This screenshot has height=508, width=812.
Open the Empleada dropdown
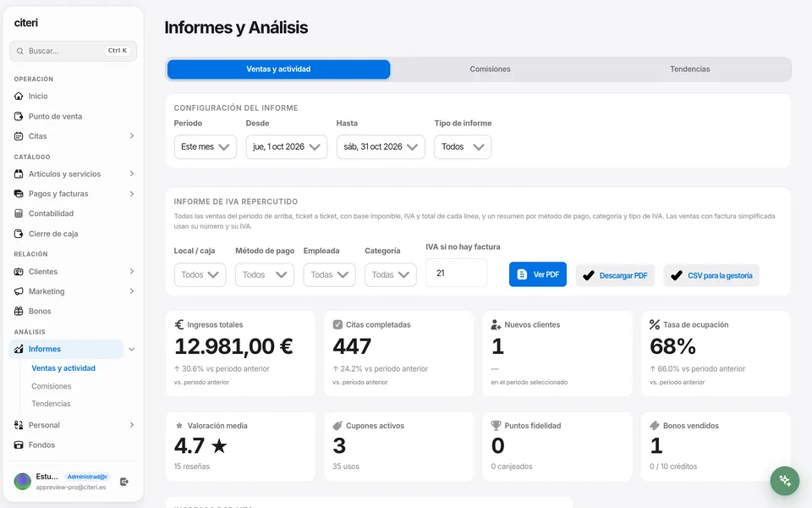[x=329, y=274]
